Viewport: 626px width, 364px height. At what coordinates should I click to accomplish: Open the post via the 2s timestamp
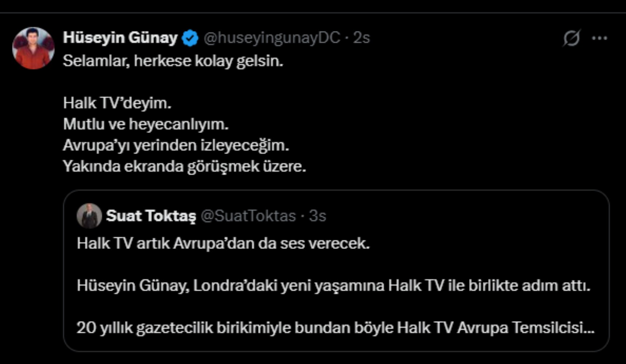(x=361, y=37)
